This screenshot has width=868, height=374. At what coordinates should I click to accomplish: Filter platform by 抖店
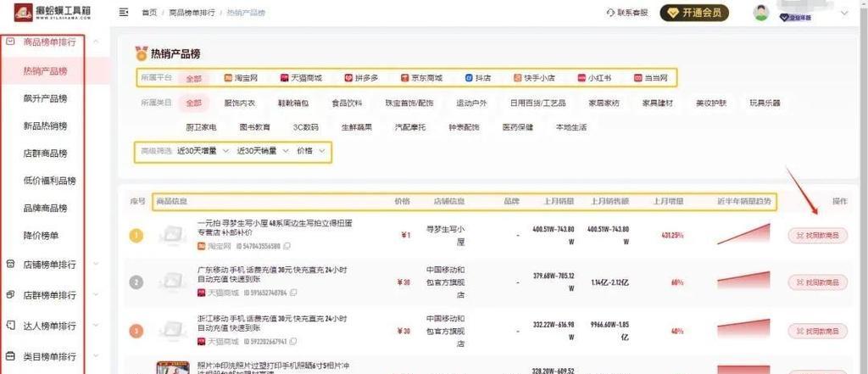coord(478,78)
